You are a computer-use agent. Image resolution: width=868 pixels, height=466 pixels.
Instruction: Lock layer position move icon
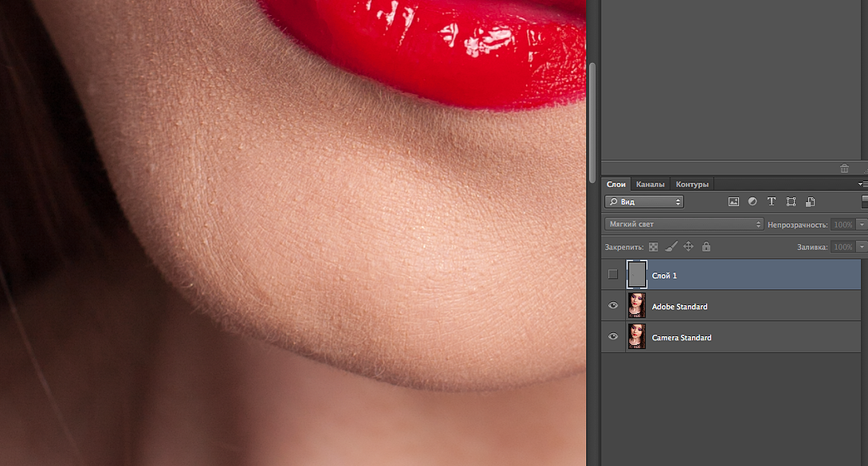[689, 247]
